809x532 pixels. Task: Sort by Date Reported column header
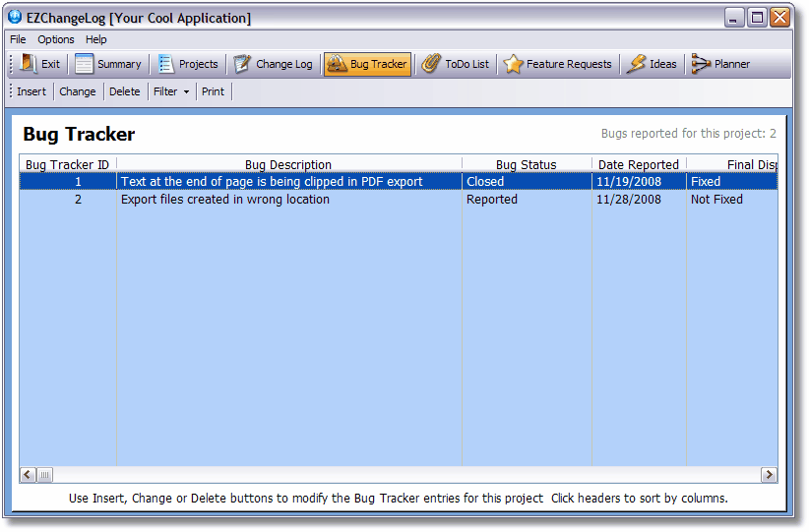tap(638, 164)
